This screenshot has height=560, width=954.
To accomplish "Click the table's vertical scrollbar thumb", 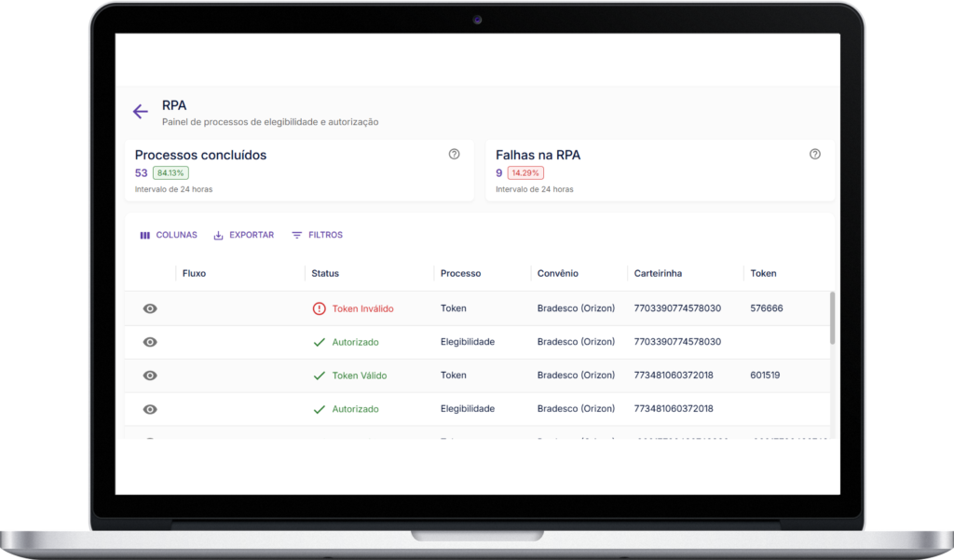I will (832, 318).
